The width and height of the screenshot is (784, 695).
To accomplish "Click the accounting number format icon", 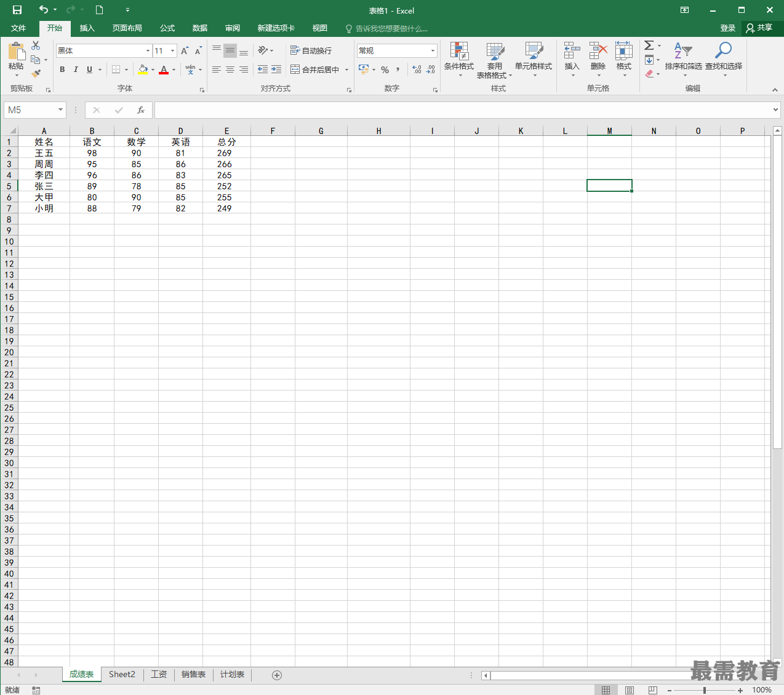I will coord(363,69).
